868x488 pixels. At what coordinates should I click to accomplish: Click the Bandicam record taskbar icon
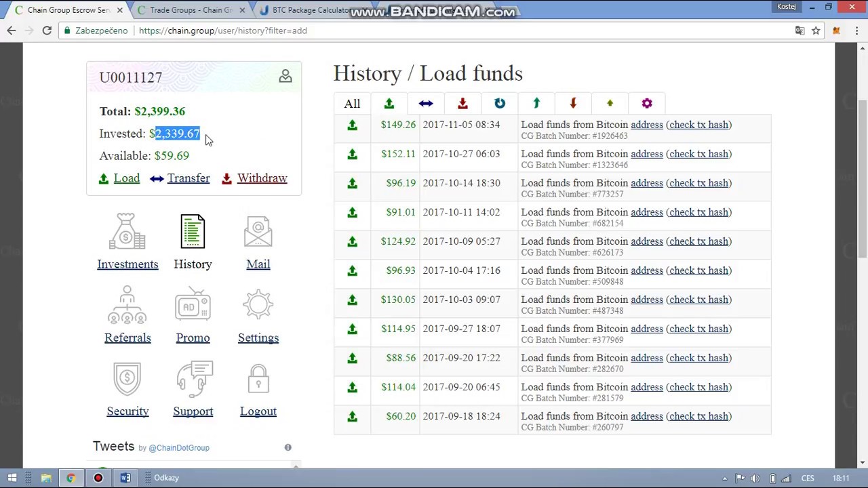pyautogui.click(x=98, y=478)
